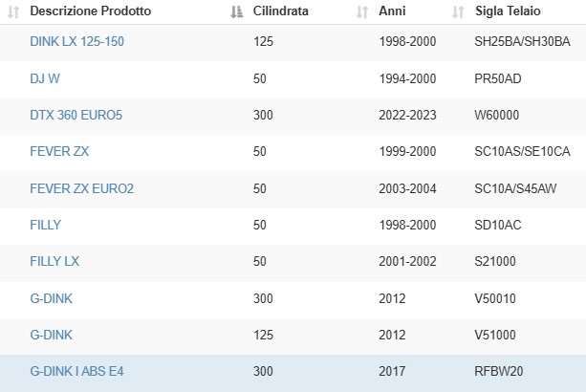
Task: Select the G-DINK I ABS E4 link
Action: pos(76,372)
